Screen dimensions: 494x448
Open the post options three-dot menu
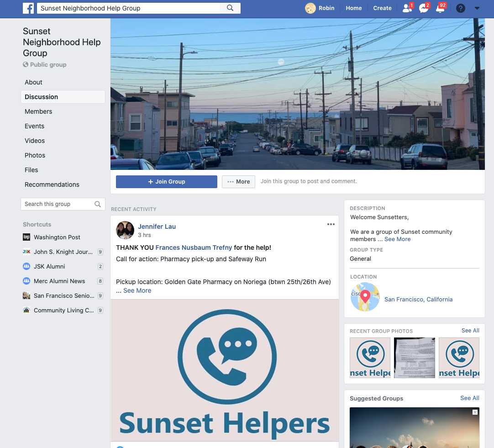331,224
